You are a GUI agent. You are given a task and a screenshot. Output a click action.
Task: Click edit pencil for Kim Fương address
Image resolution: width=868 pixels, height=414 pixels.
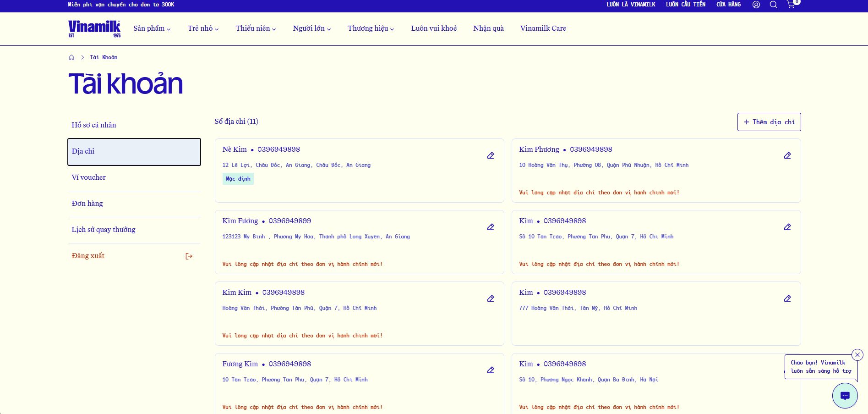490,227
